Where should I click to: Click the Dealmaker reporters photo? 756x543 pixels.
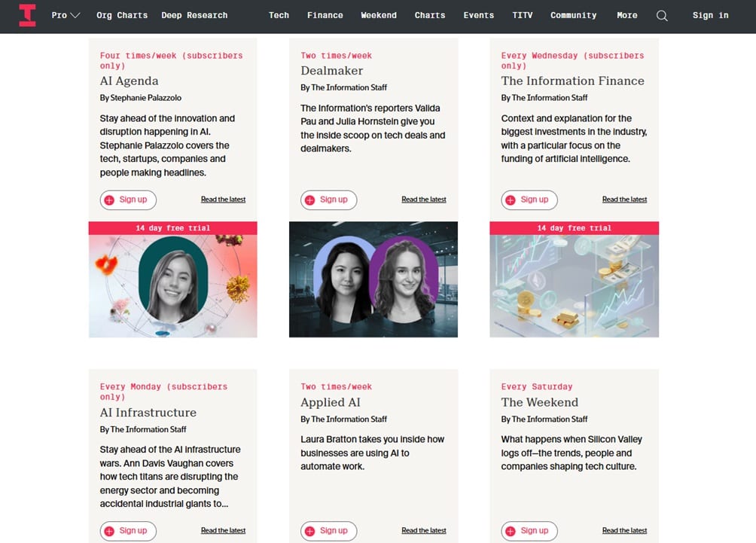[373, 279]
